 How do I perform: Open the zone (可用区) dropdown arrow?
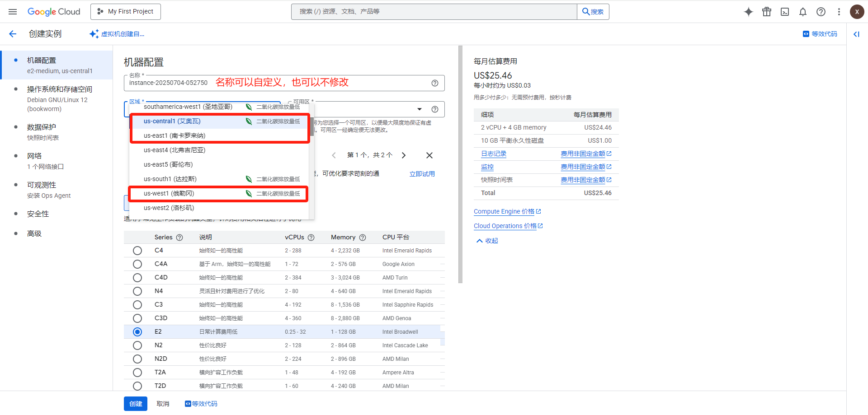click(x=420, y=109)
